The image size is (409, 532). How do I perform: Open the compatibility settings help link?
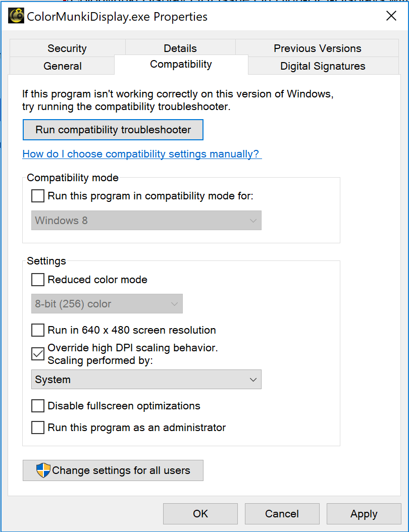click(x=142, y=154)
